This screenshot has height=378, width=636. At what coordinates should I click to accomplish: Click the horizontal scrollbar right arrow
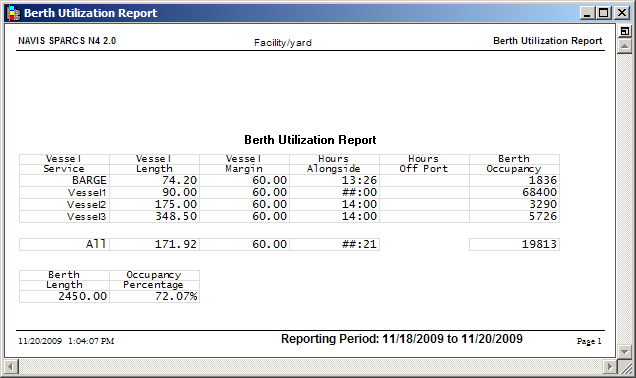pyautogui.click(x=609, y=367)
